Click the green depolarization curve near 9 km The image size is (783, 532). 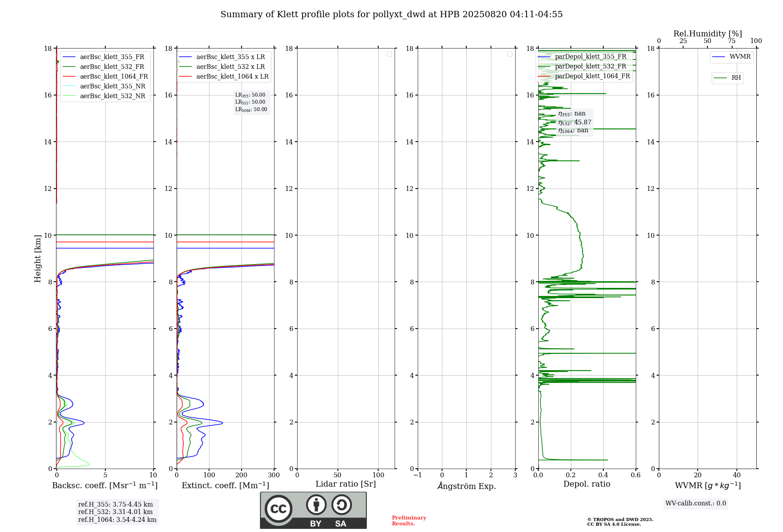click(583, 256)
